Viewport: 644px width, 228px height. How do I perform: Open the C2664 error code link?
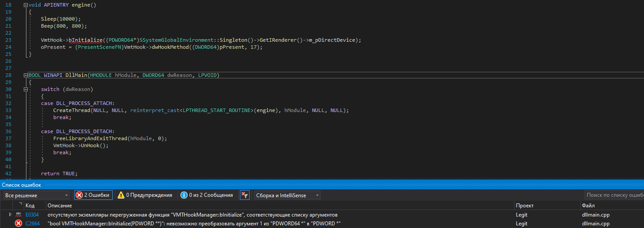32,224
